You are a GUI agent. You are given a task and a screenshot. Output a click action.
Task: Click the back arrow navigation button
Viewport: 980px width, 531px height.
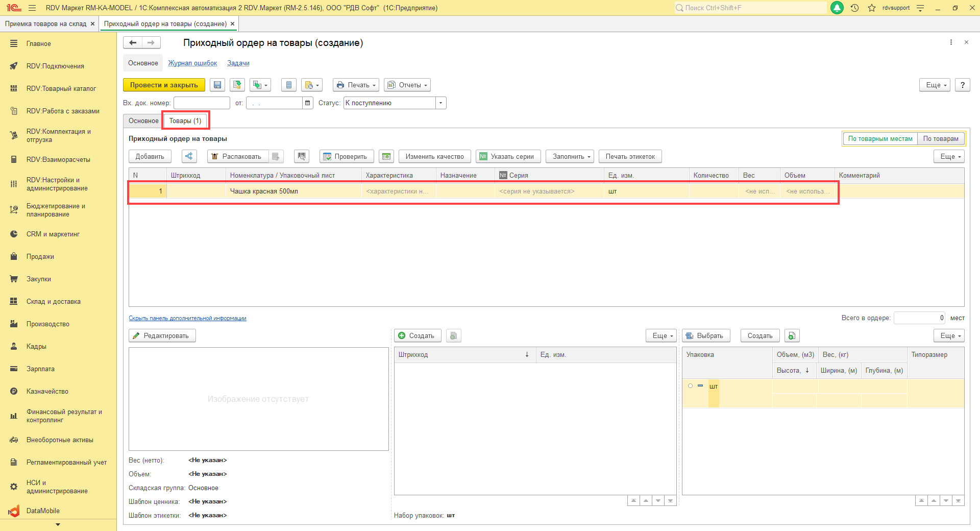(x=133, y=43)
